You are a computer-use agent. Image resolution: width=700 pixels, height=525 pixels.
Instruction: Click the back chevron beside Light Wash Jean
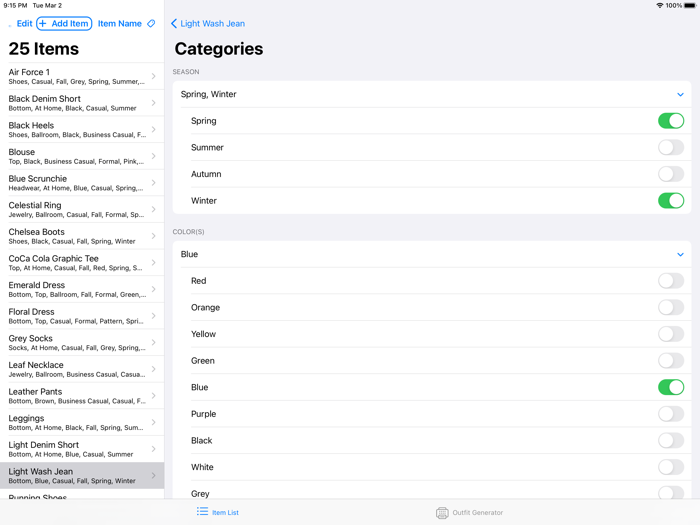[174, 23]
